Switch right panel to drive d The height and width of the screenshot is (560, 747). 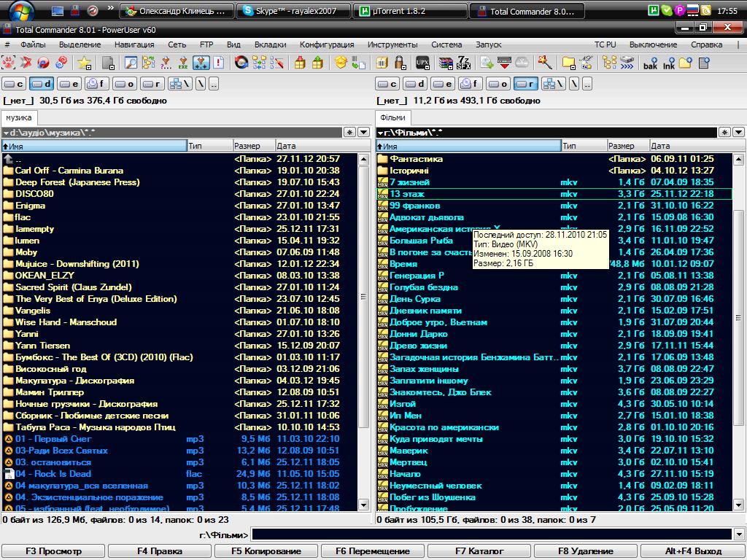415,85
